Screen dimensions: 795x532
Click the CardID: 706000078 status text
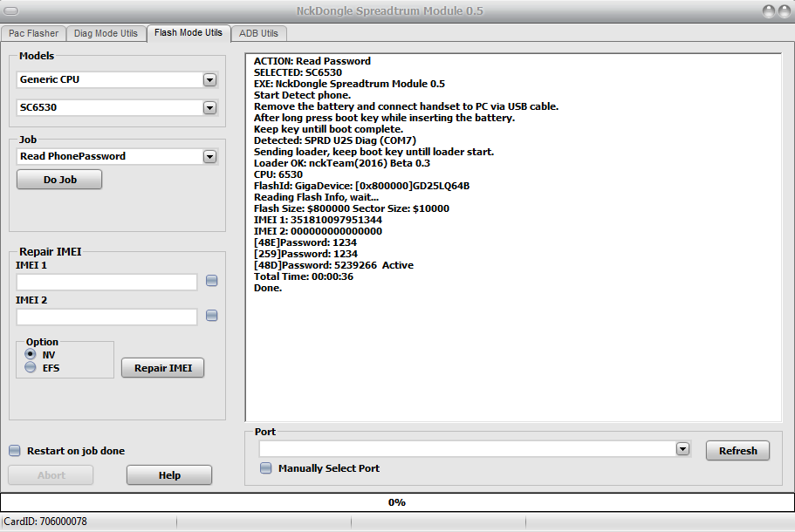click(45, 522)
